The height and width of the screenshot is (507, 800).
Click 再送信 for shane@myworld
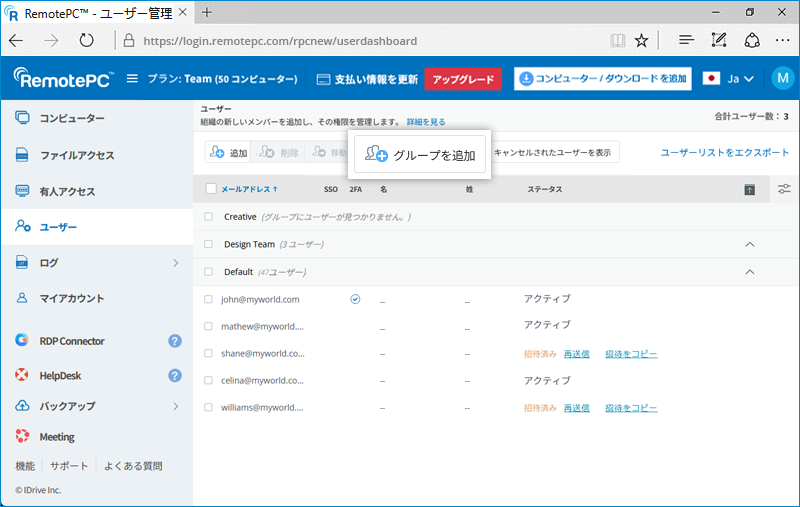(x=577, y=353)
